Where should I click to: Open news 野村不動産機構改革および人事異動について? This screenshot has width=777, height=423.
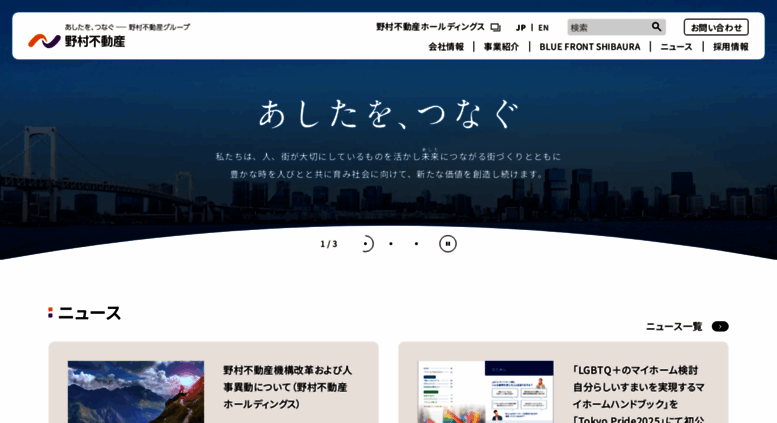point(288,387)
